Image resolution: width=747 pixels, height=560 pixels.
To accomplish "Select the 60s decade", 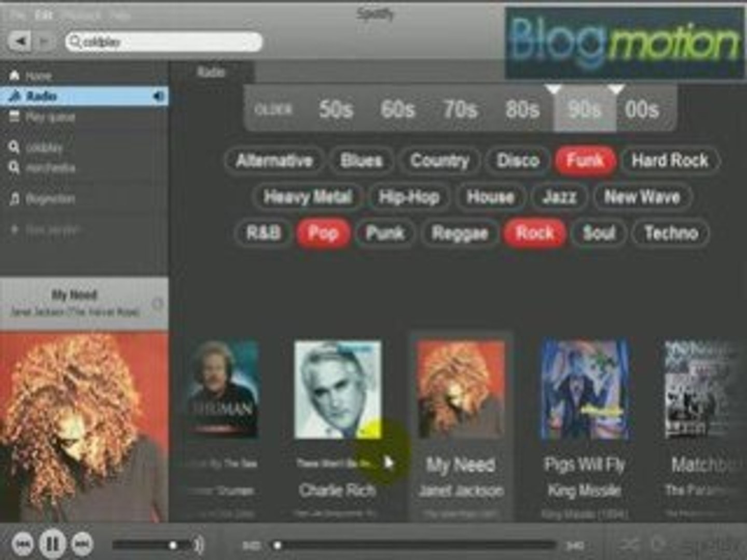I will click(398, 110).
